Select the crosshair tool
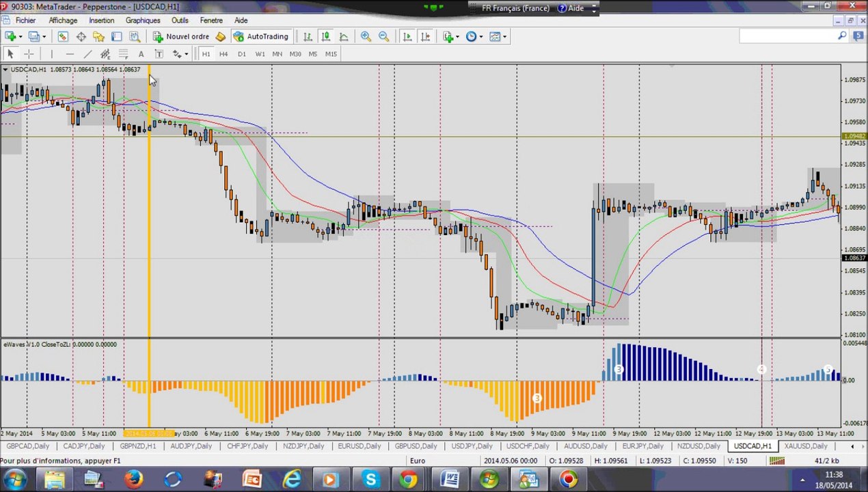This screenshot has width=868, height=492. 29,54
